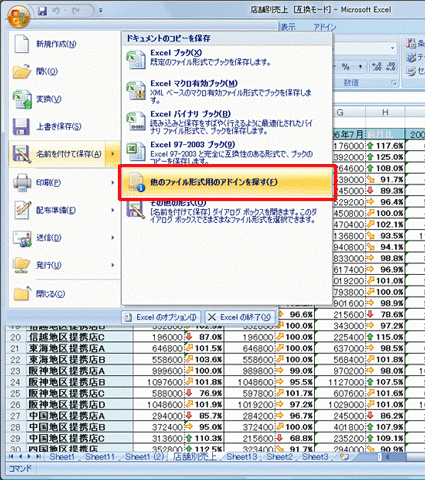
Task: Open the round Office Button
Action: point(19,17)
